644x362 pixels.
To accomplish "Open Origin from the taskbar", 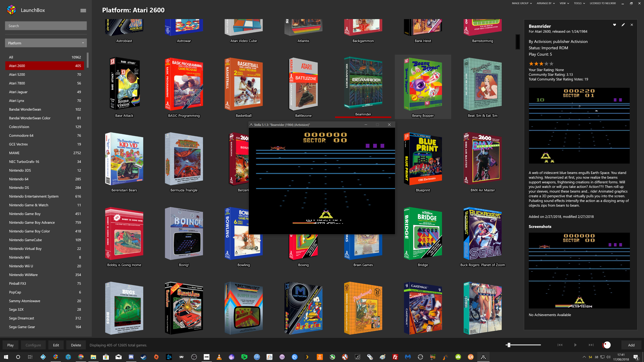I will pos(156,357).
